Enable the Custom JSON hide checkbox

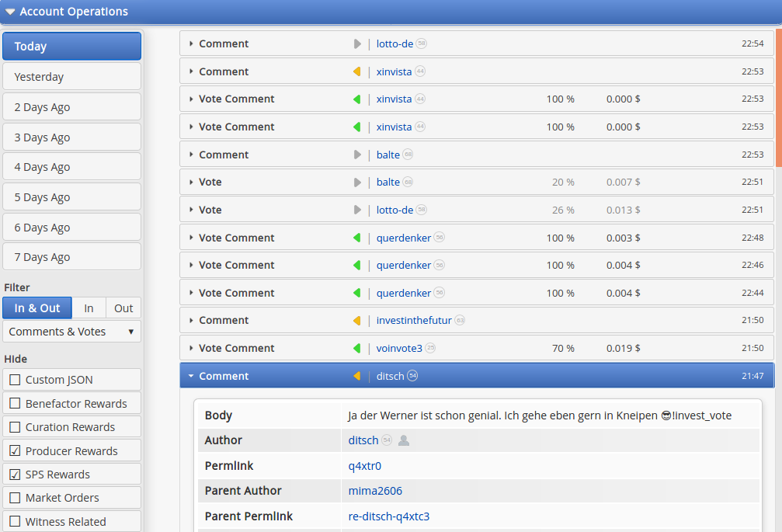(16, 380)
